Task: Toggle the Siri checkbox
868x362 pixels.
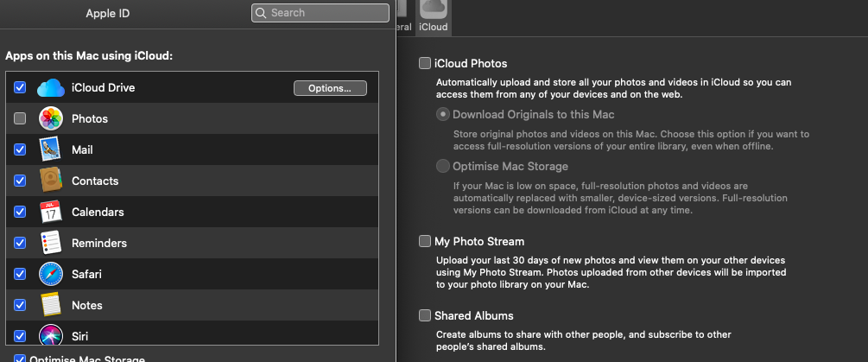Action: (20, 335)
